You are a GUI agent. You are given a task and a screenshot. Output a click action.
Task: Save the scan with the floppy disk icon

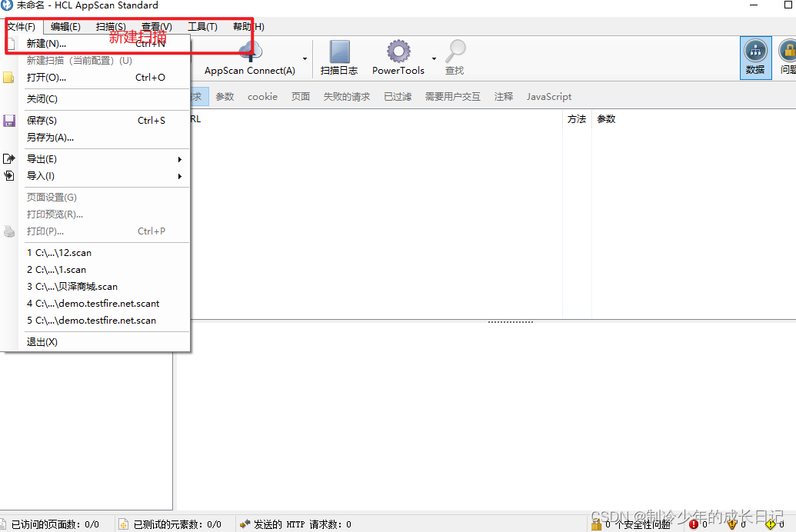click(8, 119)
